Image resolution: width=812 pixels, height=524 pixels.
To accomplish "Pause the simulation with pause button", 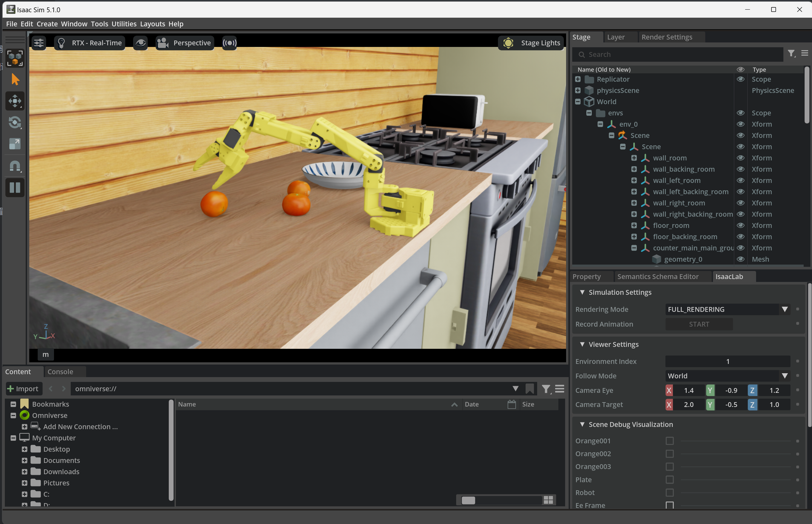I will (x=15, y=187).
